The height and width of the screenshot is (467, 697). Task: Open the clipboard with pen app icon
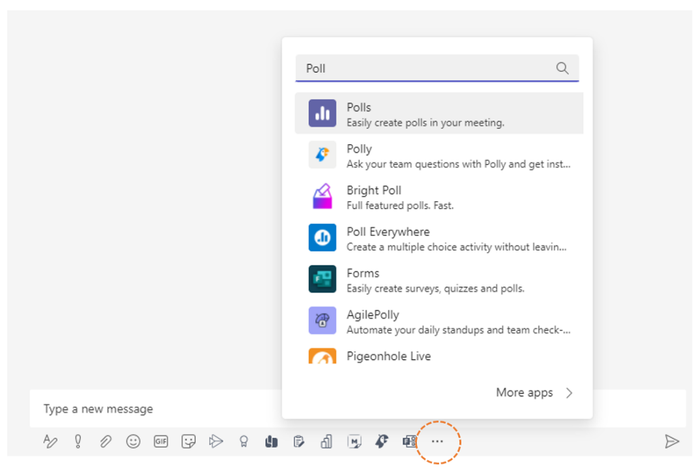299,441
